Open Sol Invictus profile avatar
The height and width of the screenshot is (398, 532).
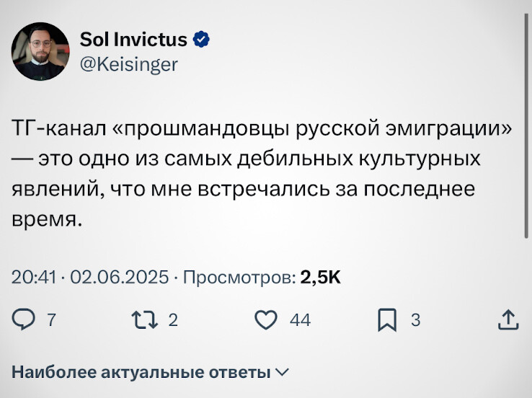40,49
